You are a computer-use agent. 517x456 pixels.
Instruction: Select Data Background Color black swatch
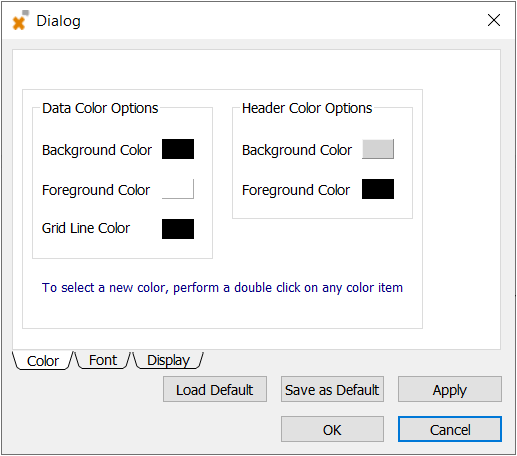pos(178,149)
